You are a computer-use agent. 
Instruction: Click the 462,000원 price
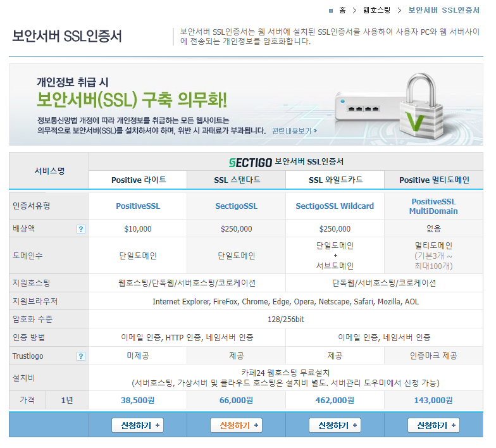335,400
